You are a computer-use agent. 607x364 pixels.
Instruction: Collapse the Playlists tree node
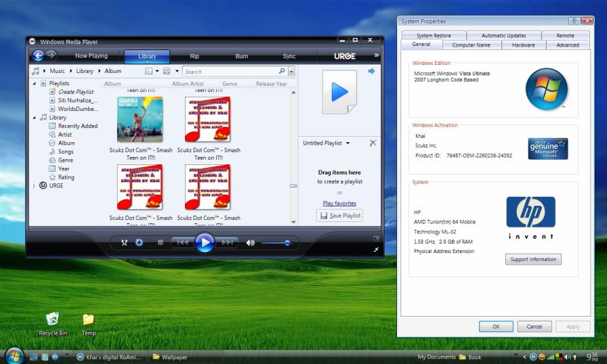pyautogui.click(x=35, y=83)
